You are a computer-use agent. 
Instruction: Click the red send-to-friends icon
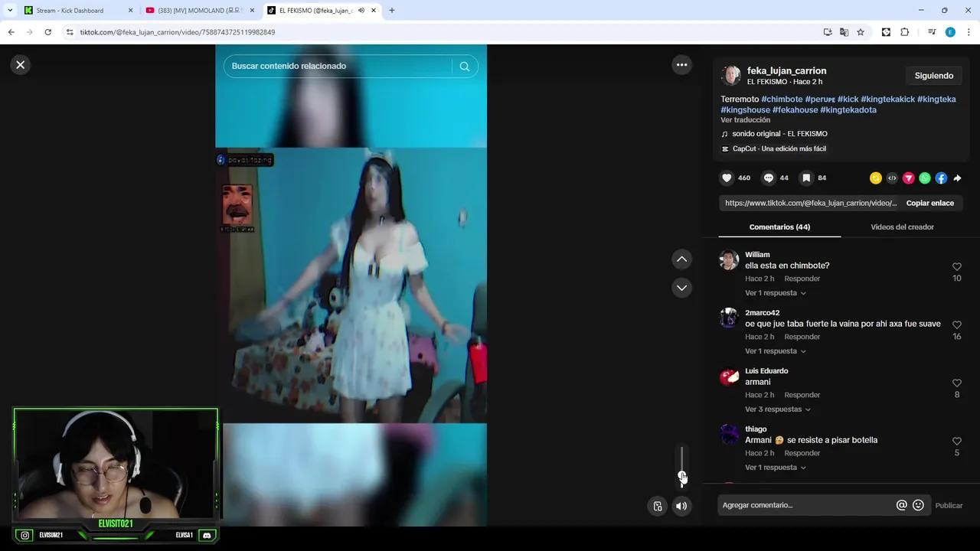click(x=908, y=178)
